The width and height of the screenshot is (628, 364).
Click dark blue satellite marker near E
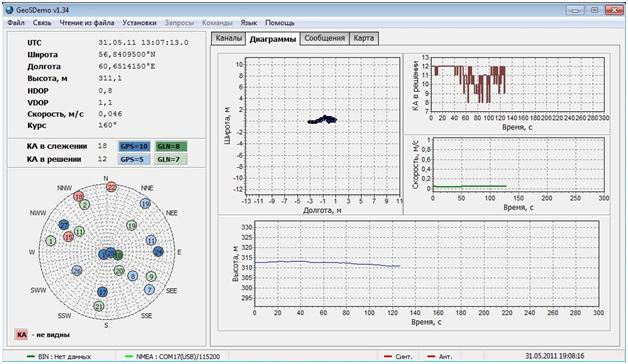point(159,251)
